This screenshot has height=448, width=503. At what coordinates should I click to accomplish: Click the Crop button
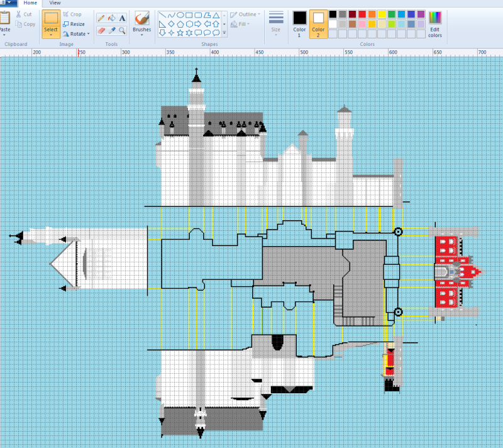click(x=72, y=14)
